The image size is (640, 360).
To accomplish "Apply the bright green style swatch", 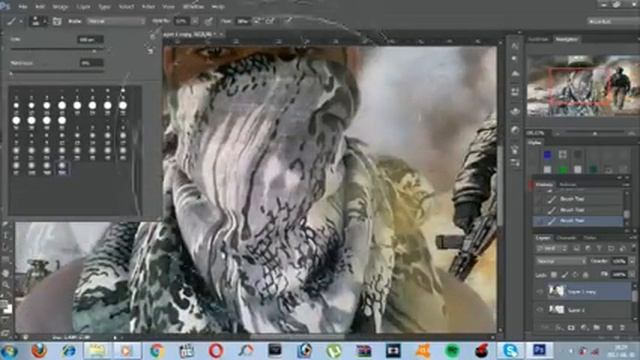I will (x=563, y=169).
